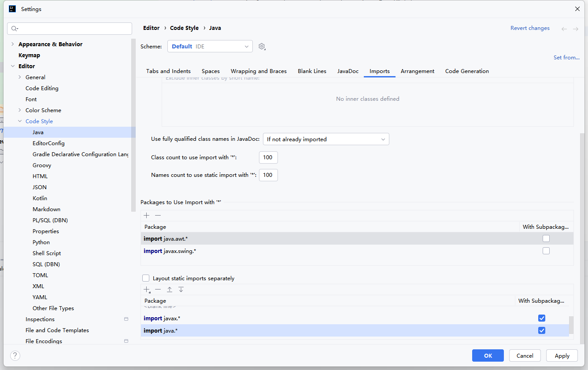Switch to the Arrangement tab
Image resolution: width=588 pixels, height=370 pixels.
[417, 71]
